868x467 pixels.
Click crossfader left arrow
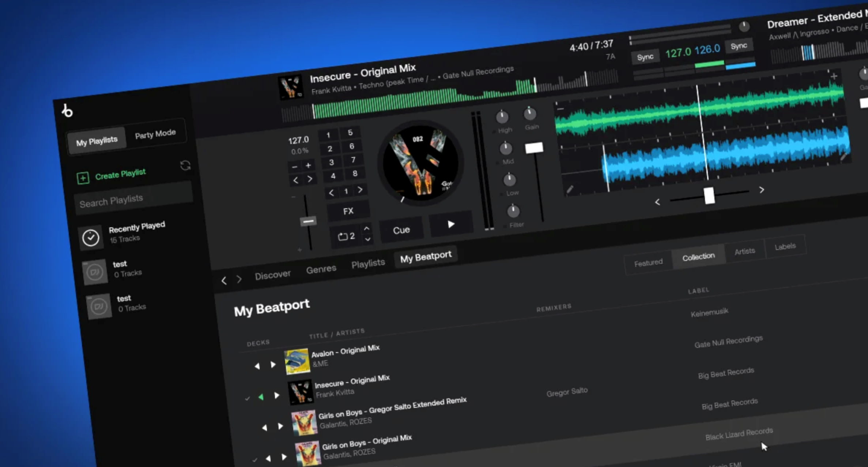click(x=657, y=202)
